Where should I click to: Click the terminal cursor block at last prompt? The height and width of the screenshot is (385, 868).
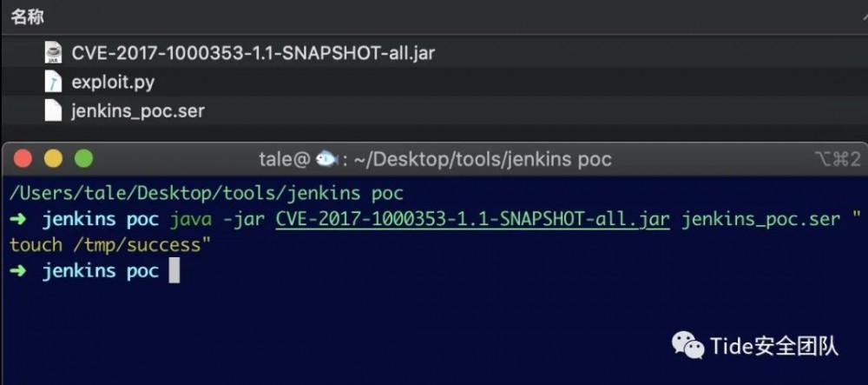(x=174, y=271)
